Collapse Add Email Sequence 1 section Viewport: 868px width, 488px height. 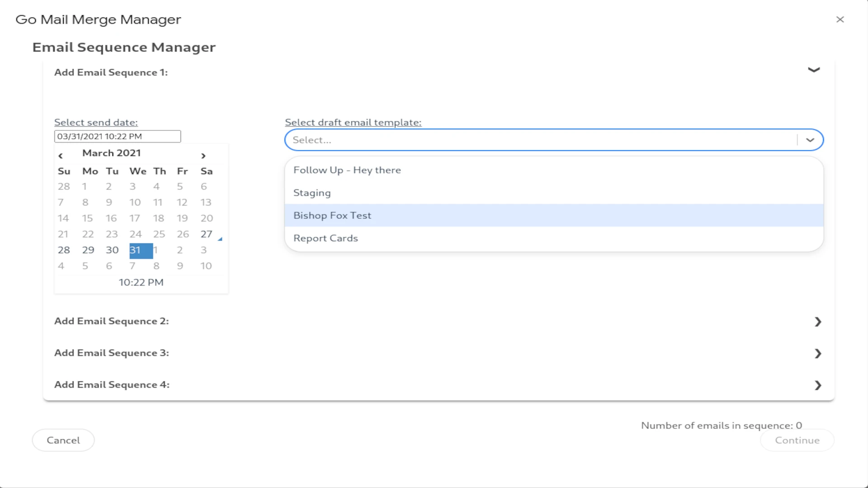tap(814, 70)
